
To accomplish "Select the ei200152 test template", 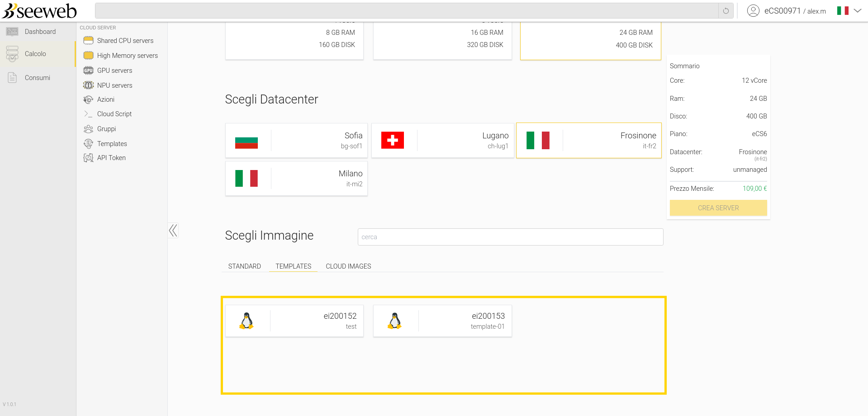I will 294,321.
